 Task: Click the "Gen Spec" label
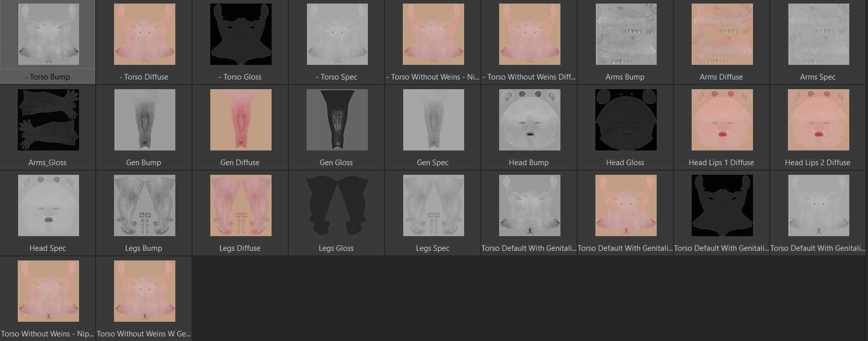pyautogui.click(x=433, y=163)
